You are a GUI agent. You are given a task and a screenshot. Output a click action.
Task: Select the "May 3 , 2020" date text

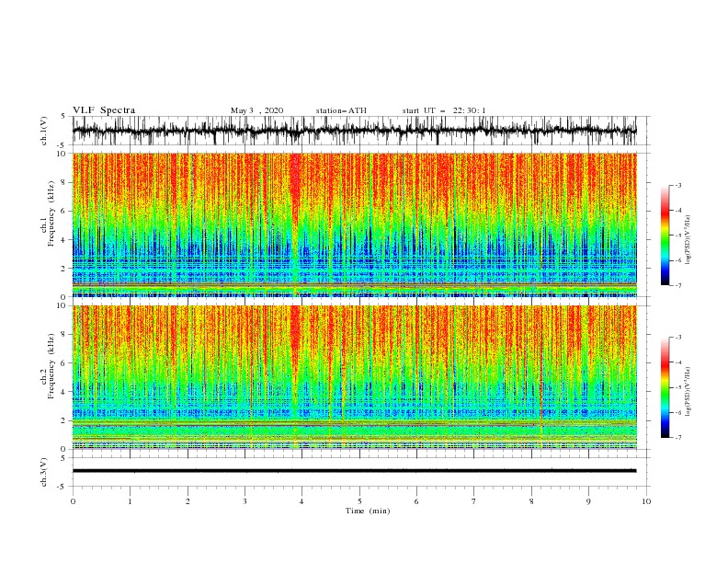(x=256, y=110)
